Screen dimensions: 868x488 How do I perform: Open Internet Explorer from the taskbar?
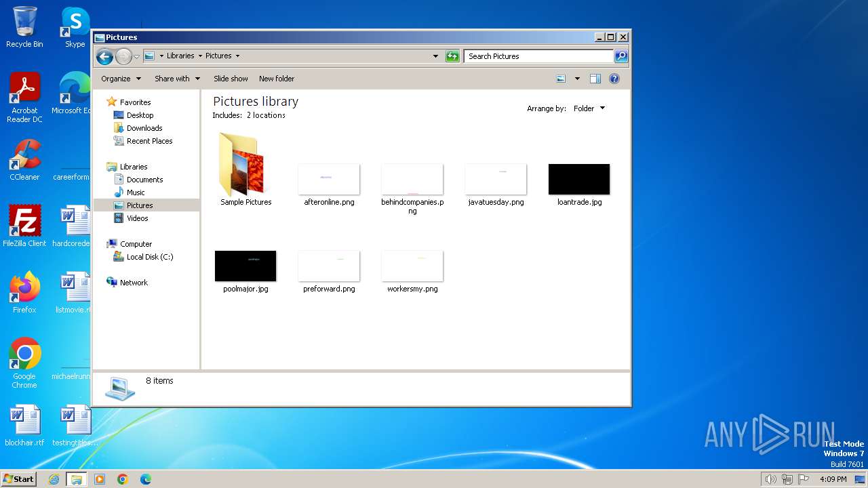point(54,479)
